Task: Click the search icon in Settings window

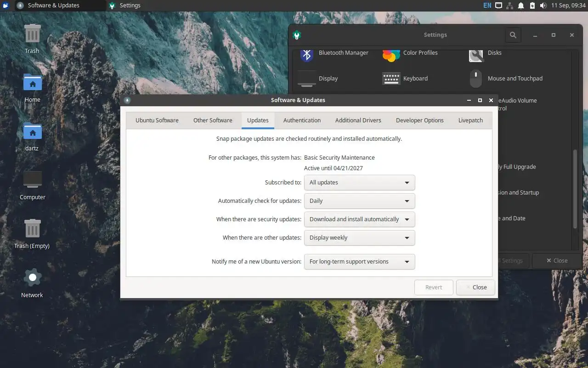Action: coord(513,35)
